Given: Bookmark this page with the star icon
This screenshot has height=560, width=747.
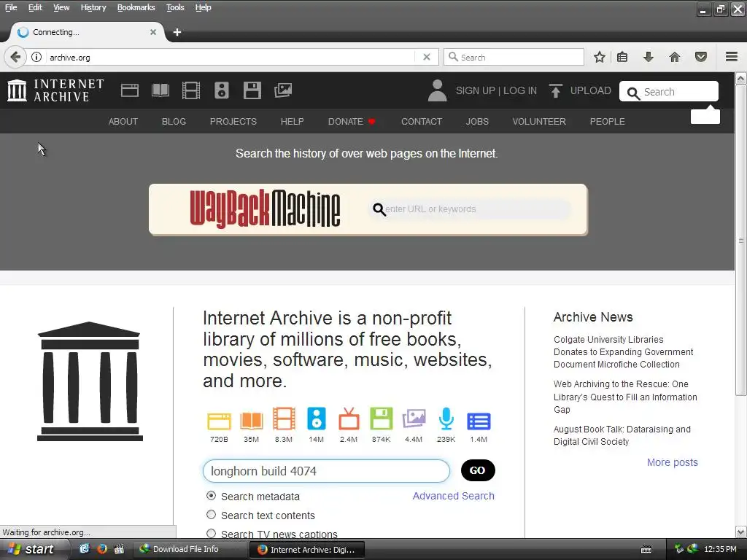Looking at the screenshot, I should tap(600, 57).
